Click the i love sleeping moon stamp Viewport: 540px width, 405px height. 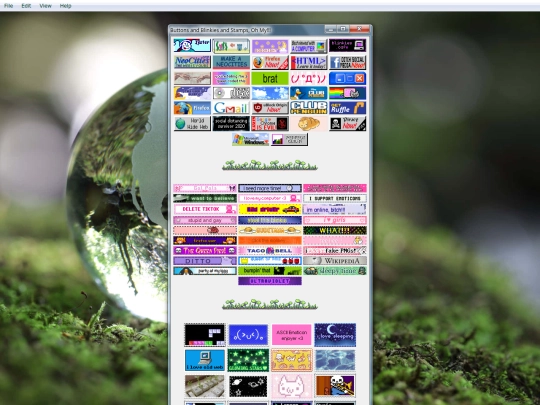click(x=335, y=335)
